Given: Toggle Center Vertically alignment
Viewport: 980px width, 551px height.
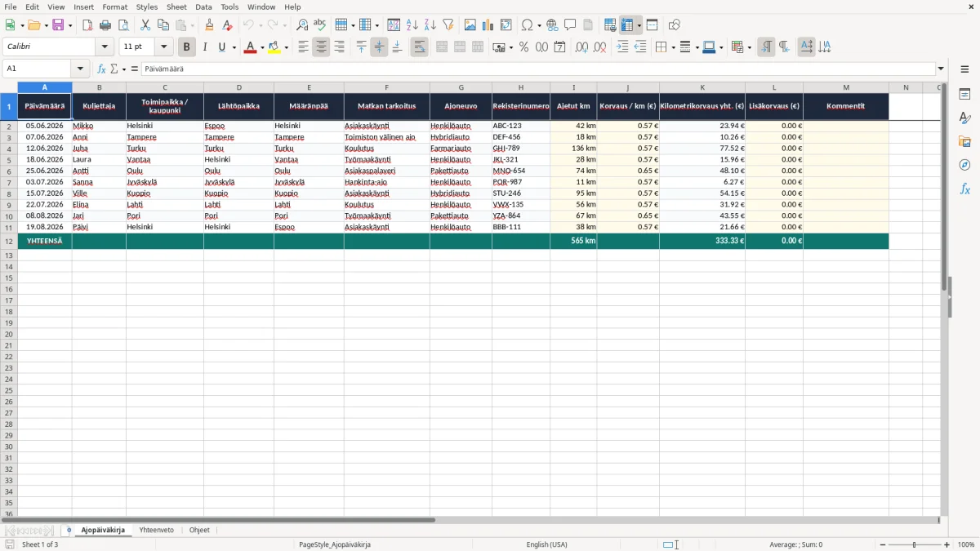Looking at the screenshot, I should [x=380, y=47].
